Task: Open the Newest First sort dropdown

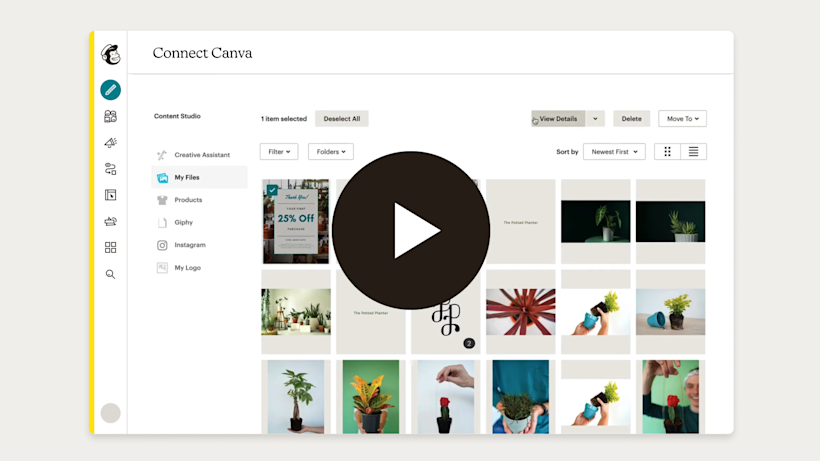Action: (x=615, y=152)
